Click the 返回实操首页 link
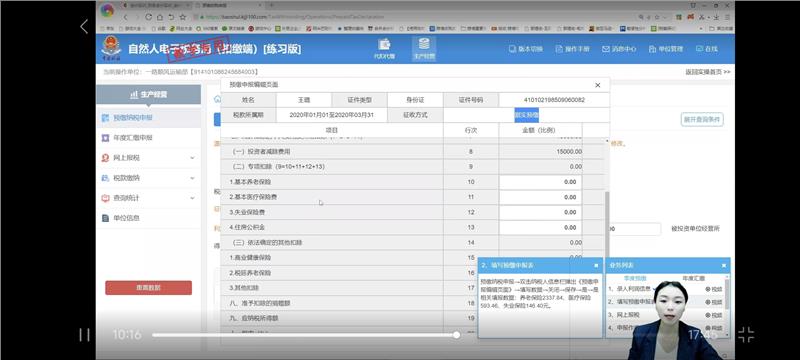This screenshot has height=360, width=800. tap(708, 72)
